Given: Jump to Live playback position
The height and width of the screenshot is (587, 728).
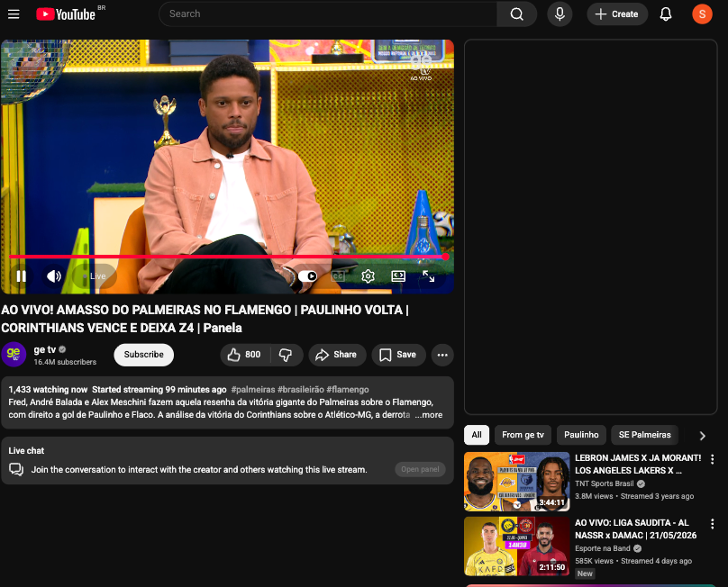Looking at the screenshot, I should (95, 276).
